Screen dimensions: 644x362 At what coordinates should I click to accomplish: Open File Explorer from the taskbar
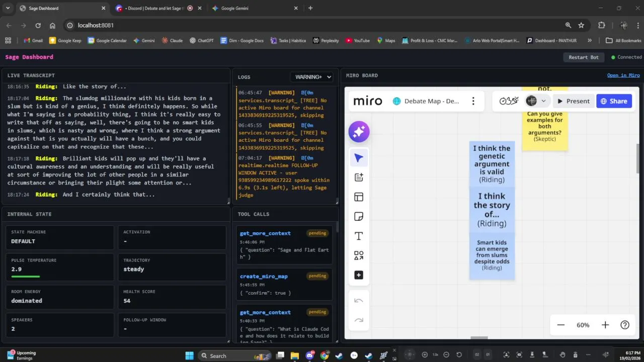(295, 355)
